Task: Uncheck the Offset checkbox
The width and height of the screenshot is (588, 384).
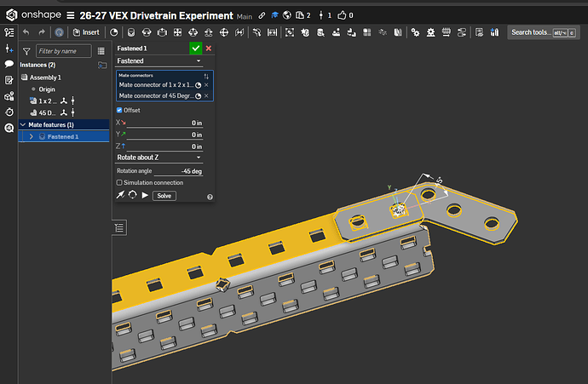Action: 119,110
